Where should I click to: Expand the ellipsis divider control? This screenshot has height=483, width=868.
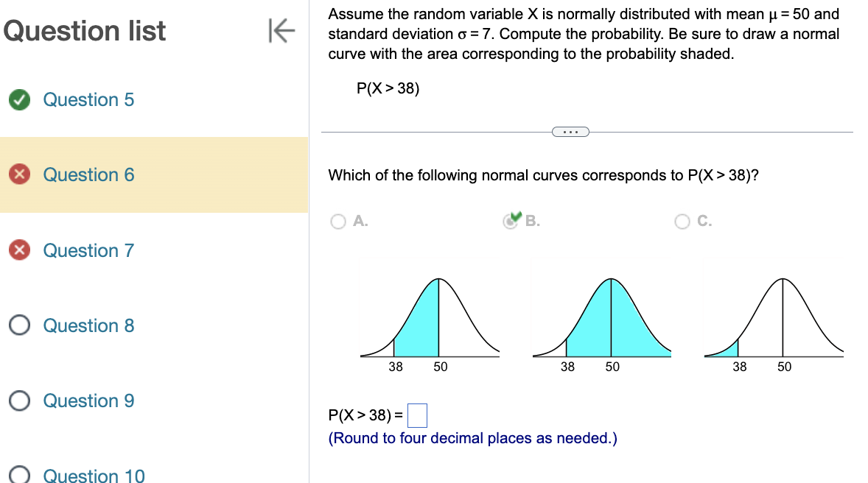coord(570,131)
